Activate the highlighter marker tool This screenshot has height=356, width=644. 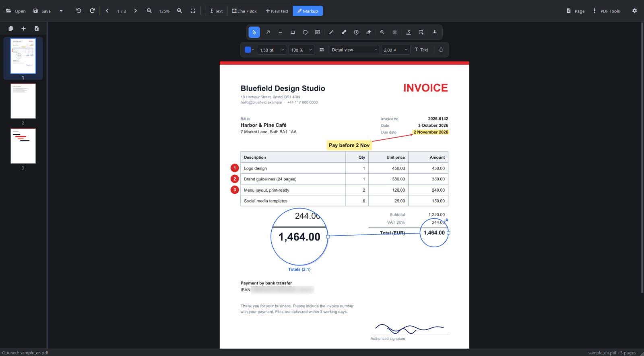pyautogui.click(x=344, y=32)
